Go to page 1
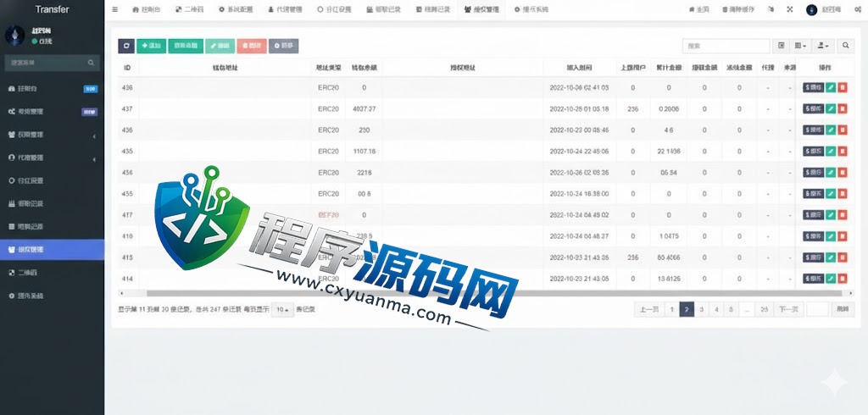Image resolution: width=868 pixels, height=415 pixels. (671, 309)
